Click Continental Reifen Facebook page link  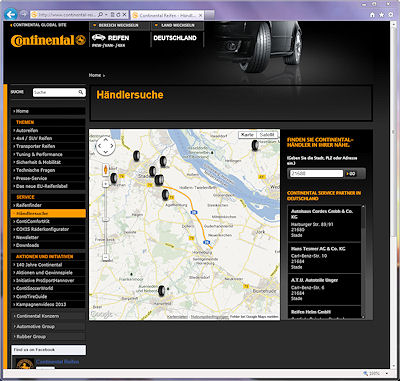57,362
